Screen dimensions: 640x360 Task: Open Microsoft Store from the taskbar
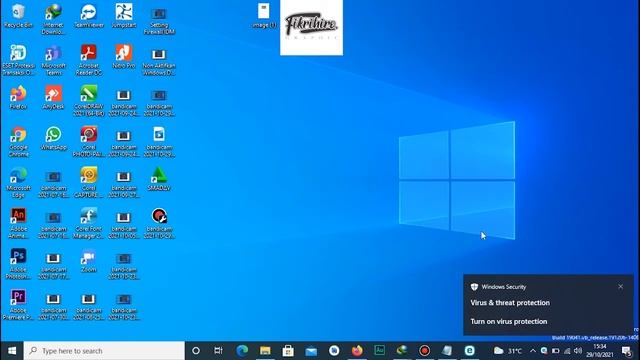pyautogui.click(x=288, y=351)
